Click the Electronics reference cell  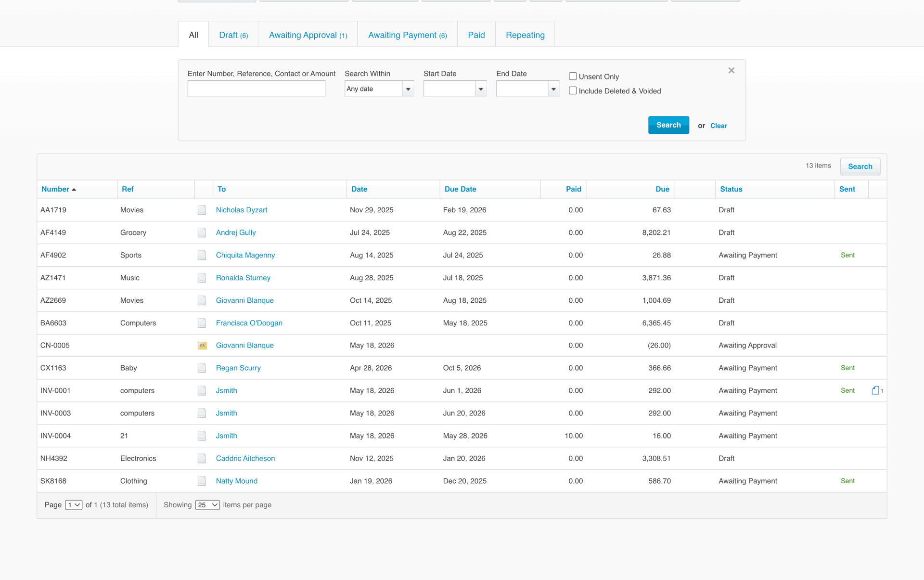coord(138,458)
